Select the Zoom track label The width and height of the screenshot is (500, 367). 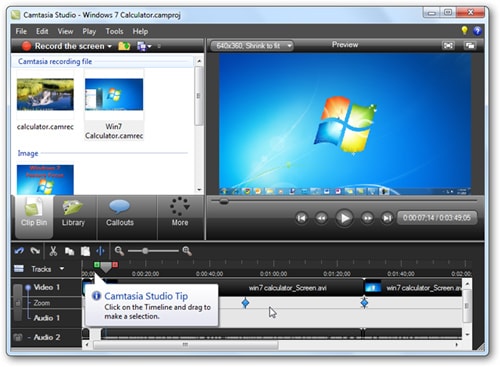(42, 303)
